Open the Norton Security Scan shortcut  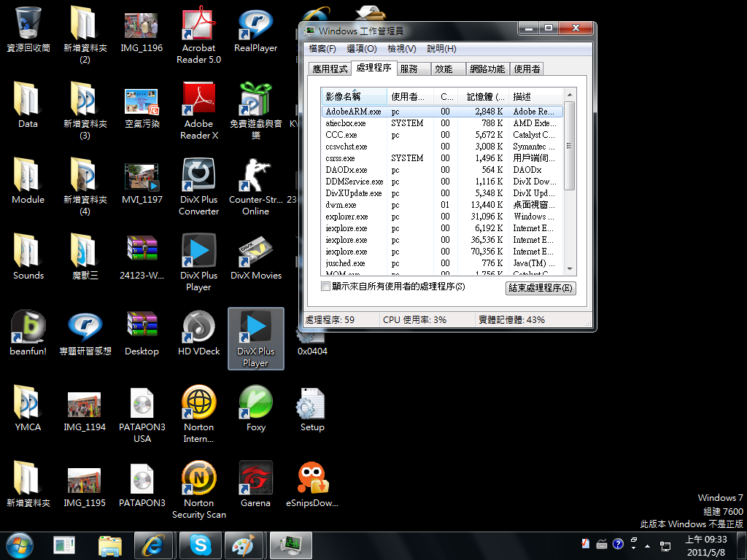[x=198, y=478]
